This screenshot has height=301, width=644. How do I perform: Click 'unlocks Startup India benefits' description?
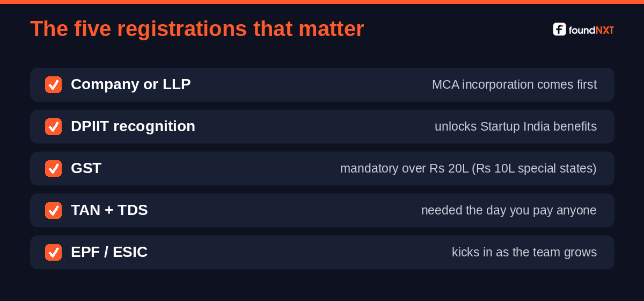(x=516, y=127)
